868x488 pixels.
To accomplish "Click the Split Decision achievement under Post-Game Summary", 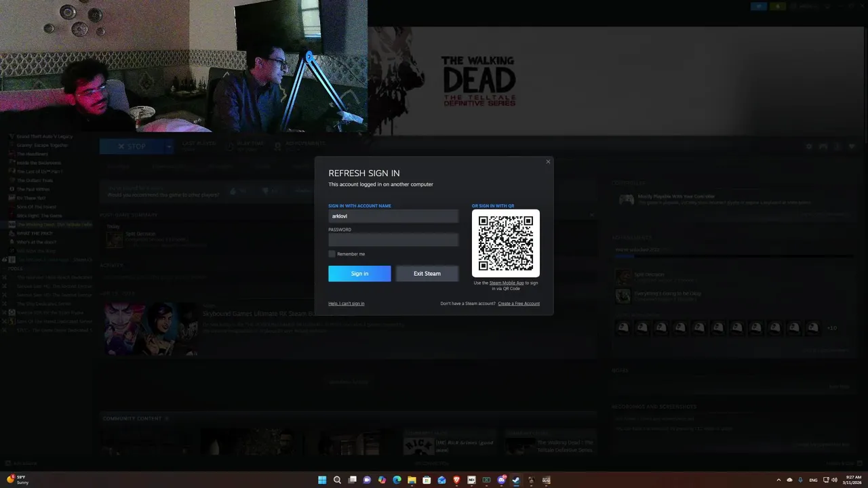I will 113,239.
